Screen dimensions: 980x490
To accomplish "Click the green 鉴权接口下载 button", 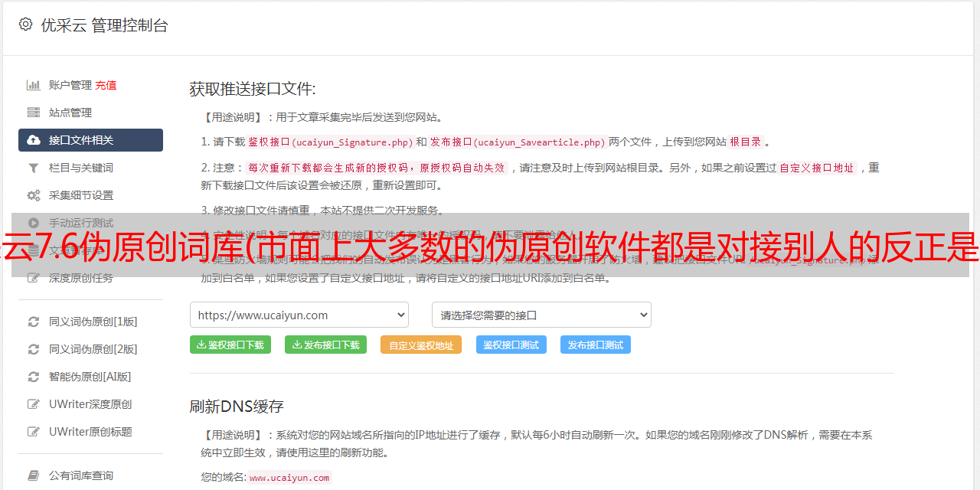I will coord(230,345).
